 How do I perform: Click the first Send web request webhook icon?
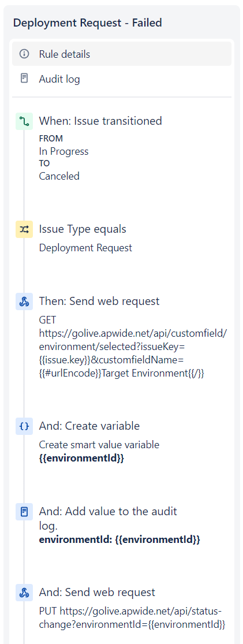tap(24, 301)
